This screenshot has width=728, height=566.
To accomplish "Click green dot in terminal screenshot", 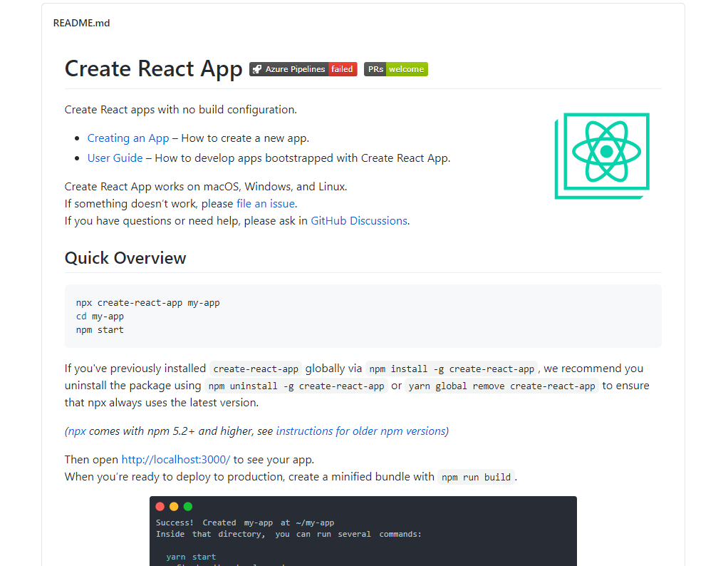I will [188, 507].
